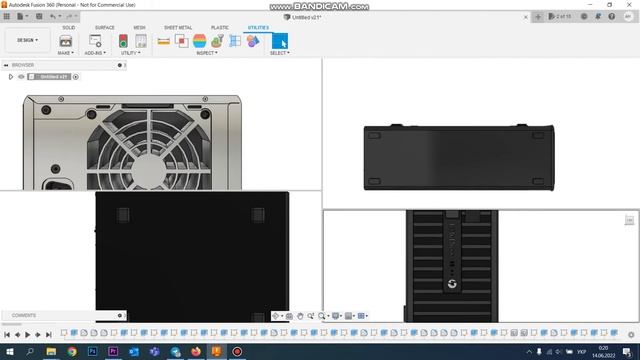Activate the root component radio button
This screenshot has height=360, width=640.
point(76,77)
